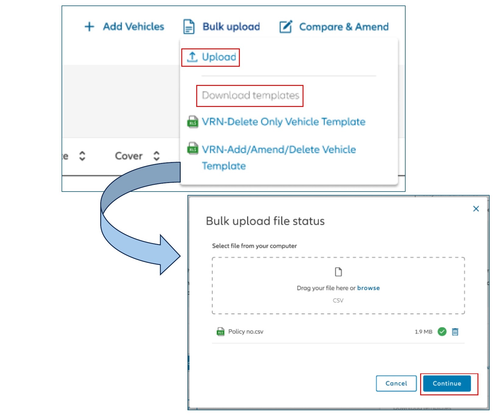Open the Bulk upload menu
The width and height of the screenshot is (504, 420).
231,27
